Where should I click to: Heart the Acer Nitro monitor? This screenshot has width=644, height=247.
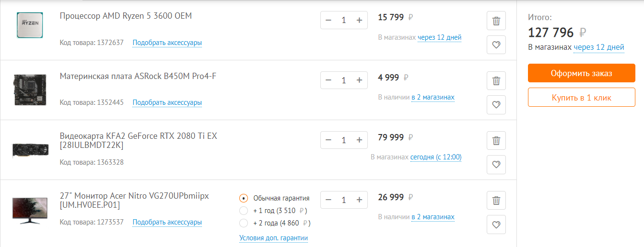[x=496, y=225]
